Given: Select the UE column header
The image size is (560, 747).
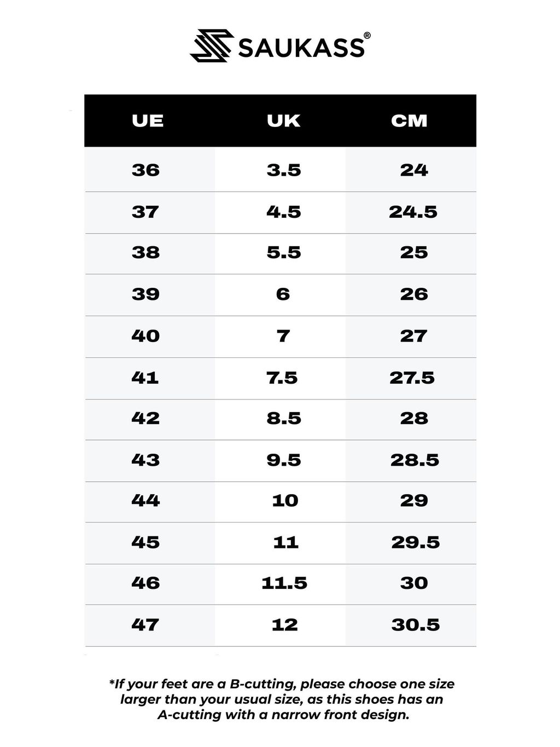Looking at the screenshot, I should [x=148, y=121].
